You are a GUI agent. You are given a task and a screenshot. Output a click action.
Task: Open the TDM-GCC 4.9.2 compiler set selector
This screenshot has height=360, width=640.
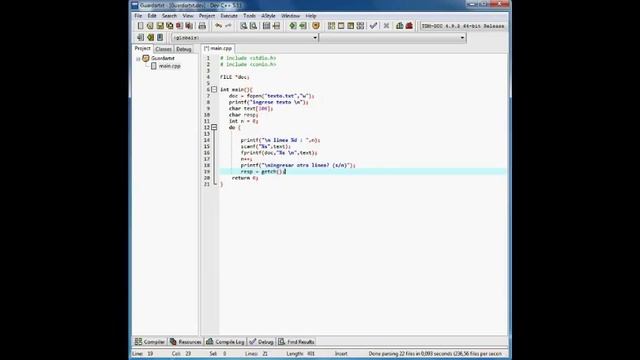click(463, 26)
